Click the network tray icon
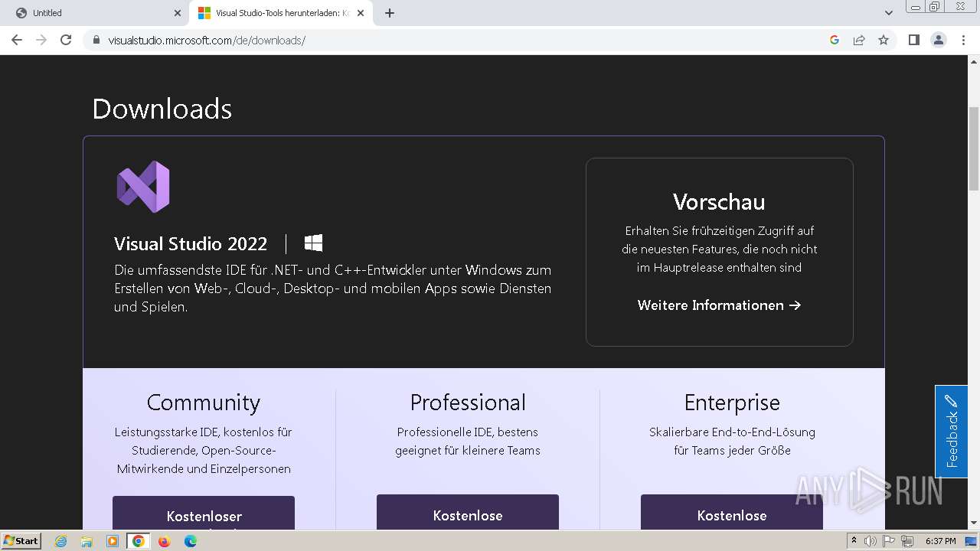This screenshot has width=980, height=551. coord(907,541)
